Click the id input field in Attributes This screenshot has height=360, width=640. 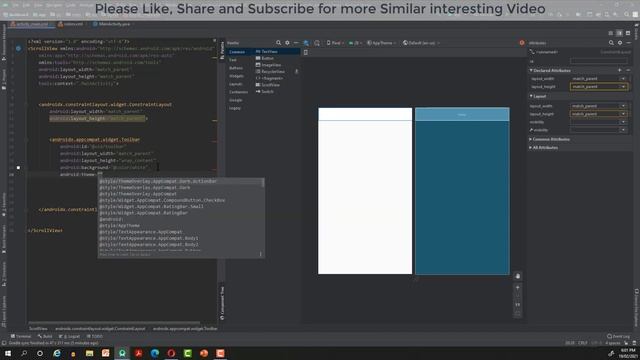598,61
